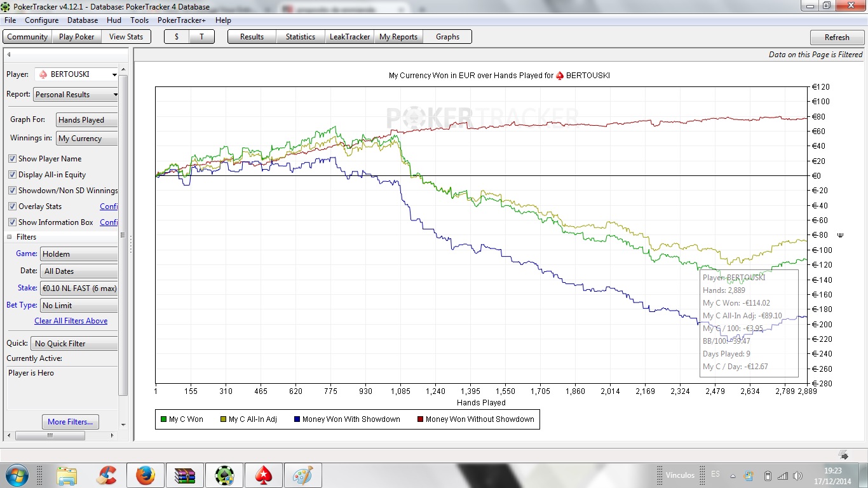The width and height of the screenshot is (868, 488).
Task: Click Clear All Filters Above link
Action: (x=71, y=321)
